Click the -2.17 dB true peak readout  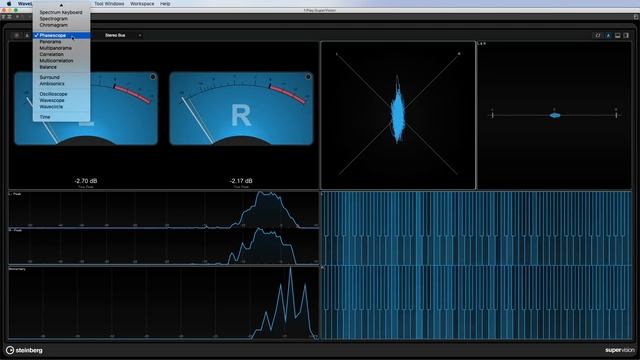pos(241,181)
